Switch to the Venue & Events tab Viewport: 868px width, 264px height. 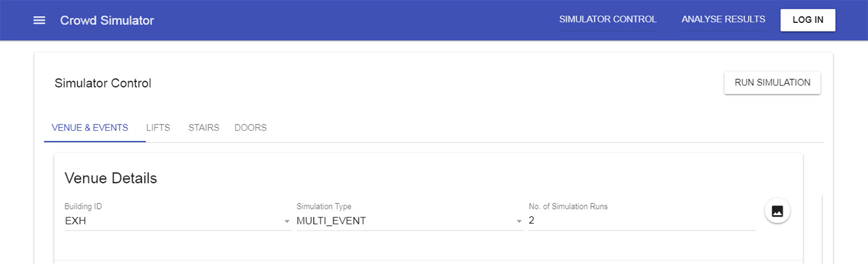(90, 128)
